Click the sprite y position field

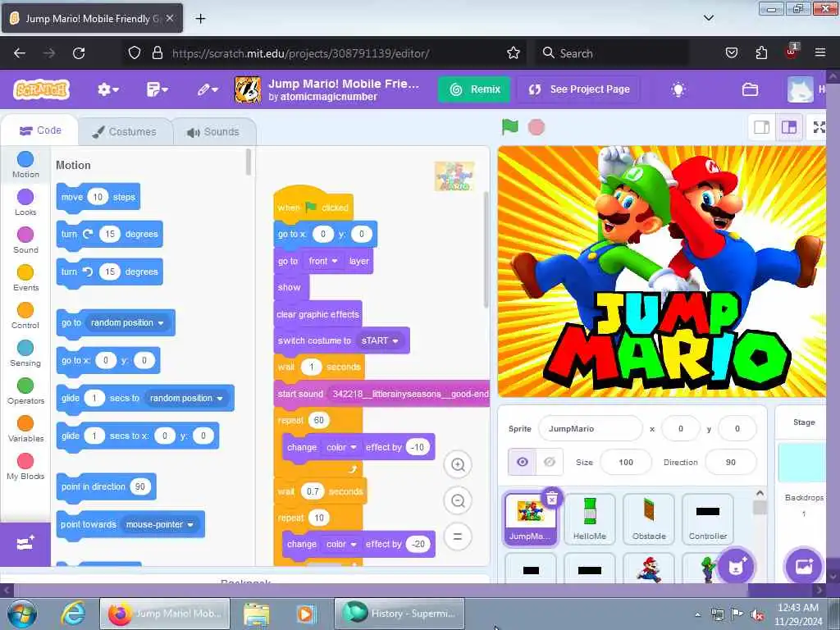(737, 428)
